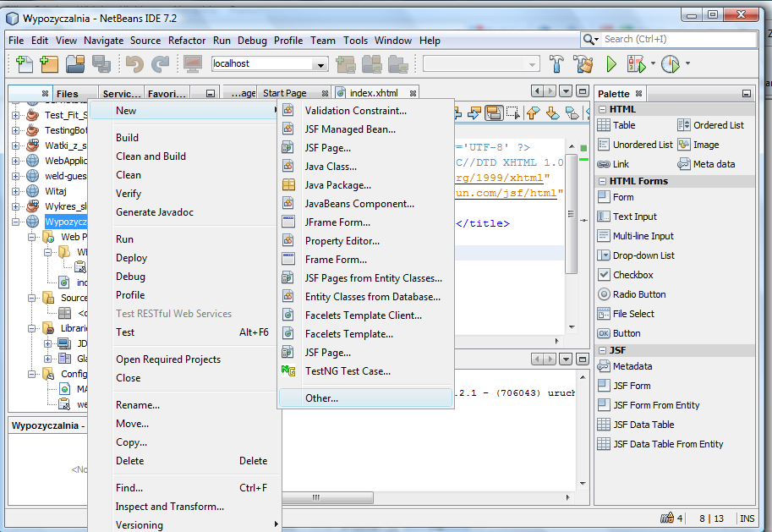Select Checkbox palette item
This screenshot has width=772, height=532.
pyautogui.click(x=626, y=275)
